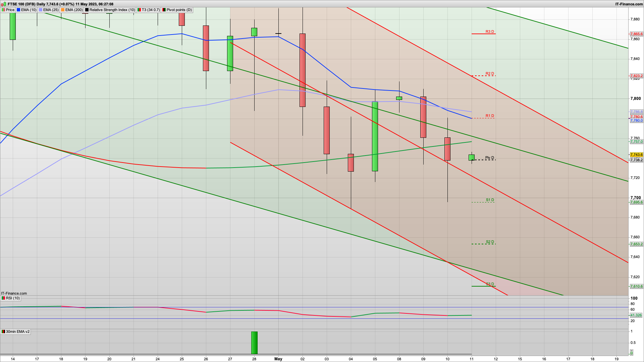Click the 41.326 RSI value tag
This screenshot has width=644, height=362.
tap(636, 315)
